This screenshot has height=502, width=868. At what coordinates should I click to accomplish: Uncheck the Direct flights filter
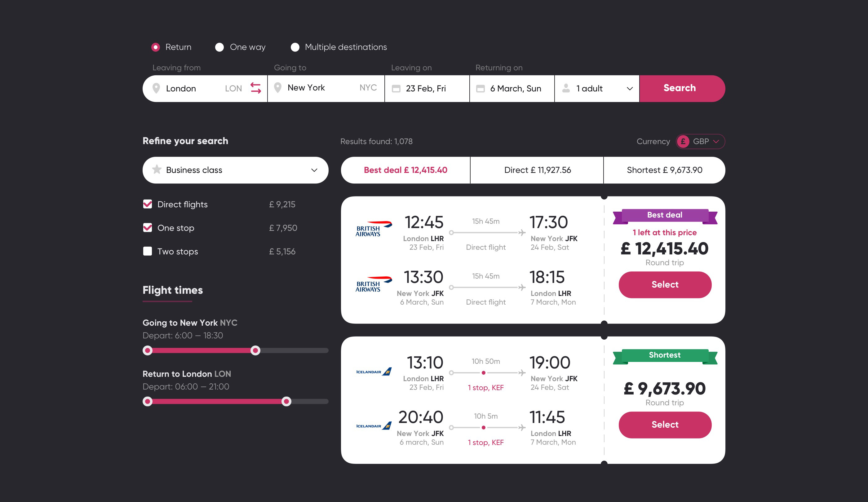click(148, 204)
